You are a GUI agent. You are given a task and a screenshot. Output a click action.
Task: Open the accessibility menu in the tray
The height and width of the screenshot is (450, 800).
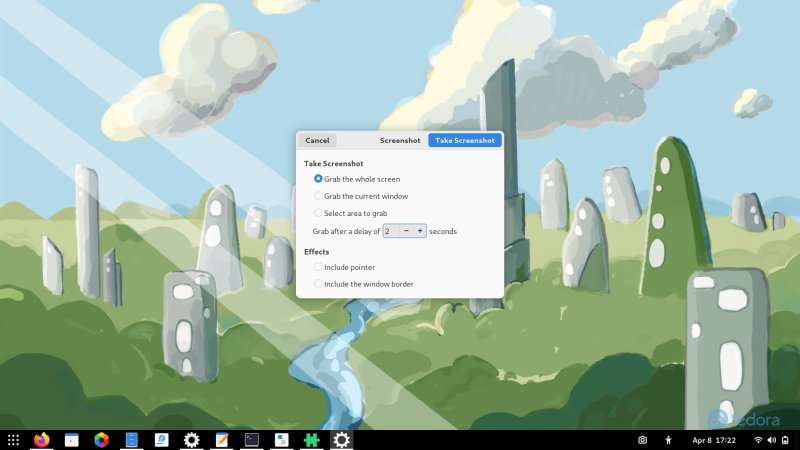tap(668, 440)
